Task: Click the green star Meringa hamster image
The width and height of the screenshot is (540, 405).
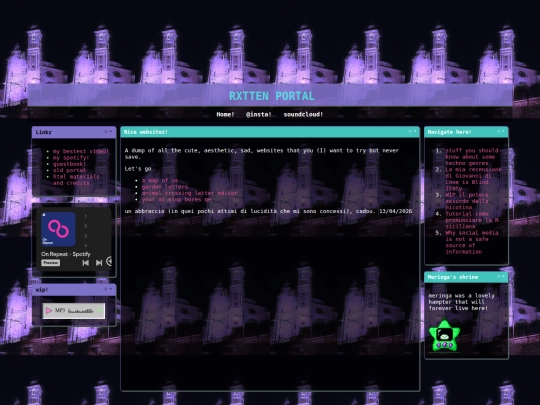Action: [x=445, y=336]
